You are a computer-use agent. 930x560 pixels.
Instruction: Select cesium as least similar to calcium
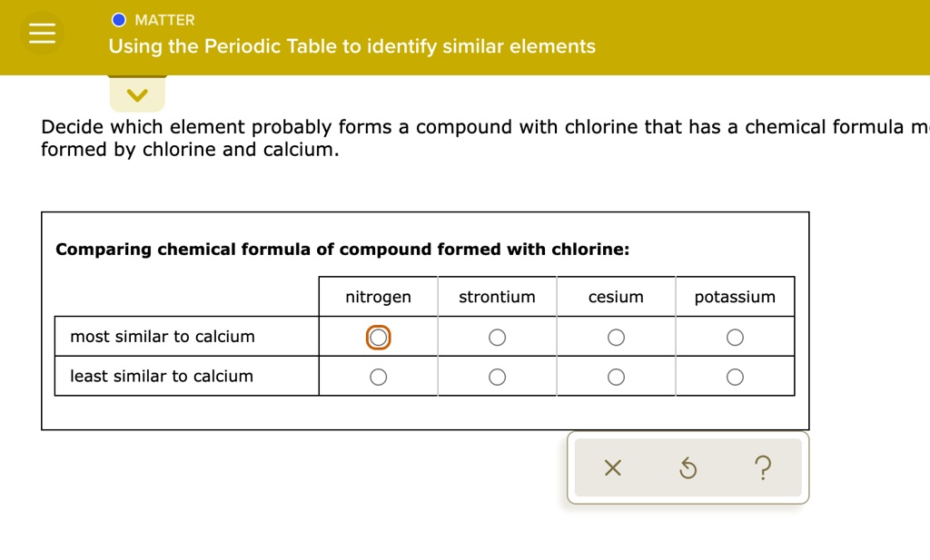(616, 378)
